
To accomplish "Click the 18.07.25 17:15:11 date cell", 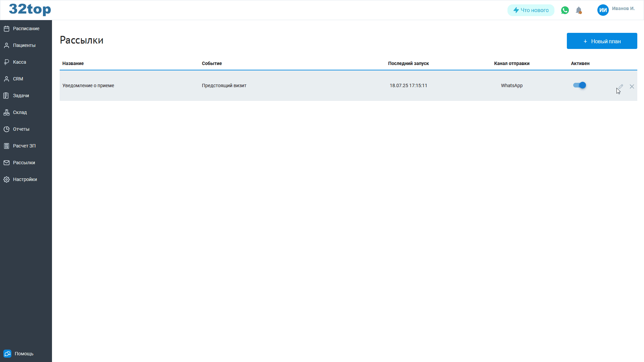I will (x=408, y=85).
